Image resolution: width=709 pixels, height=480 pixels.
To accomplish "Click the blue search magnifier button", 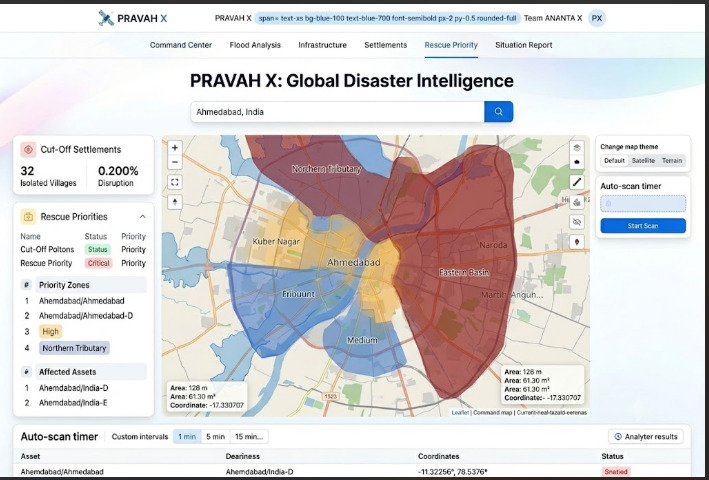I will point(498,112).
